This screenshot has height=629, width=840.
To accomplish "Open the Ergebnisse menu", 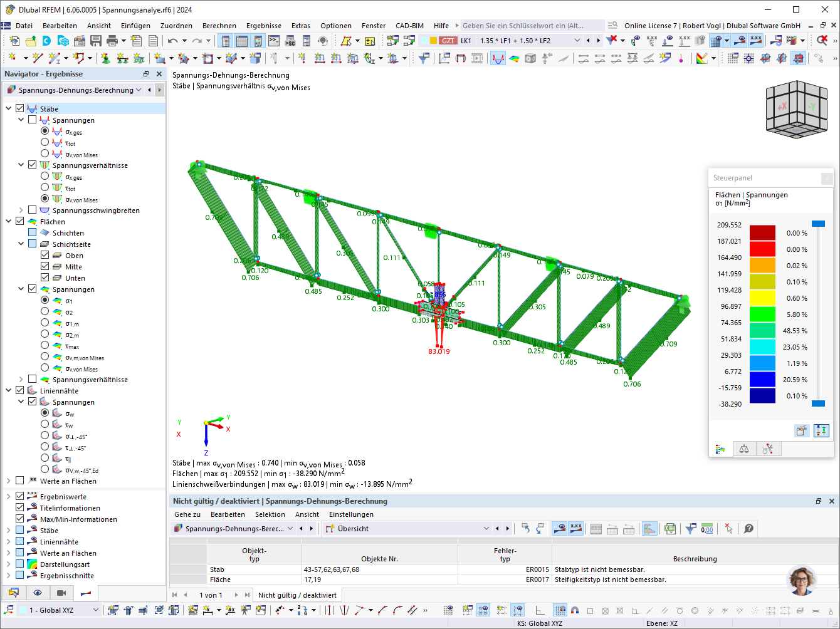I will pos(263,26).
